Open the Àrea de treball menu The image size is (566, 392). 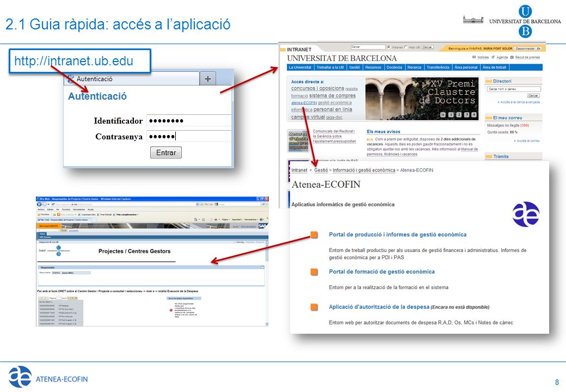494,67
